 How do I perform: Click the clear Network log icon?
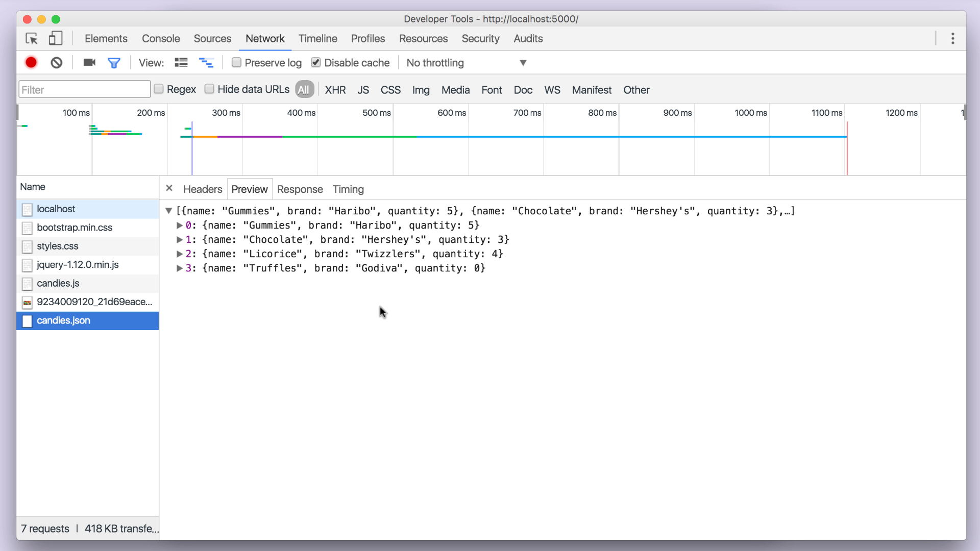click(x=57, y=62)
